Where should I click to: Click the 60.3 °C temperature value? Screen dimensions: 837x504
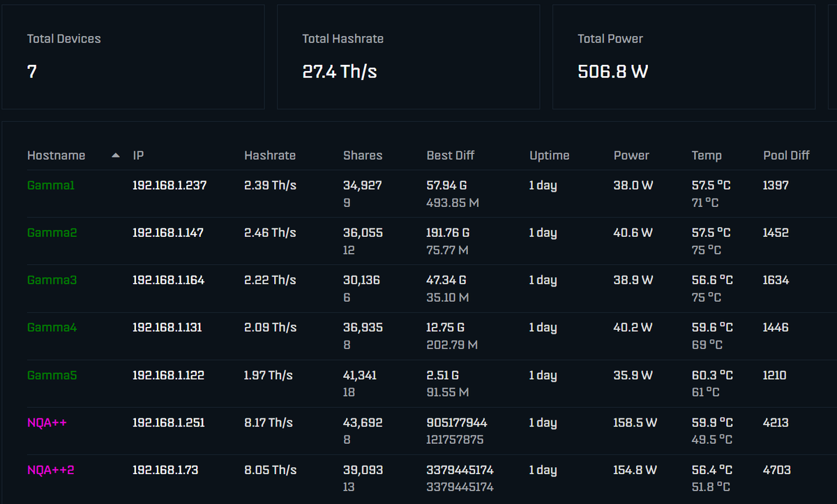tap(712, 375)
